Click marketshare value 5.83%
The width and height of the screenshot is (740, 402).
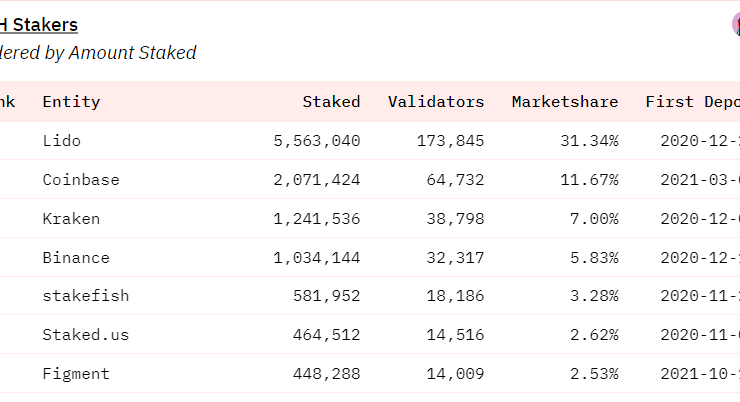click(594, 258)
